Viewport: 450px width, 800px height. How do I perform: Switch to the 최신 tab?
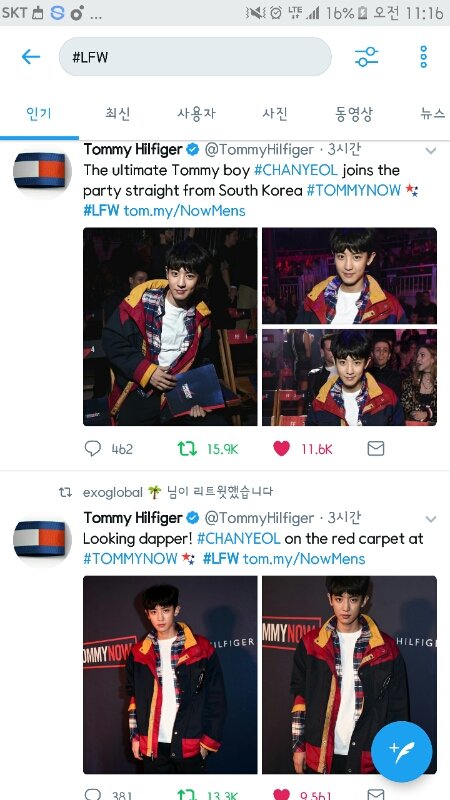tap(118, 113)
